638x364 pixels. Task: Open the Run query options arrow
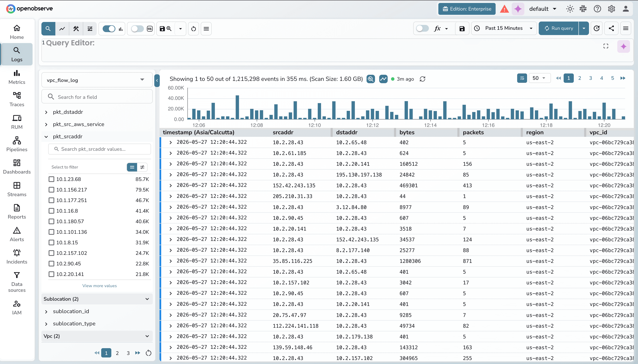584,29
